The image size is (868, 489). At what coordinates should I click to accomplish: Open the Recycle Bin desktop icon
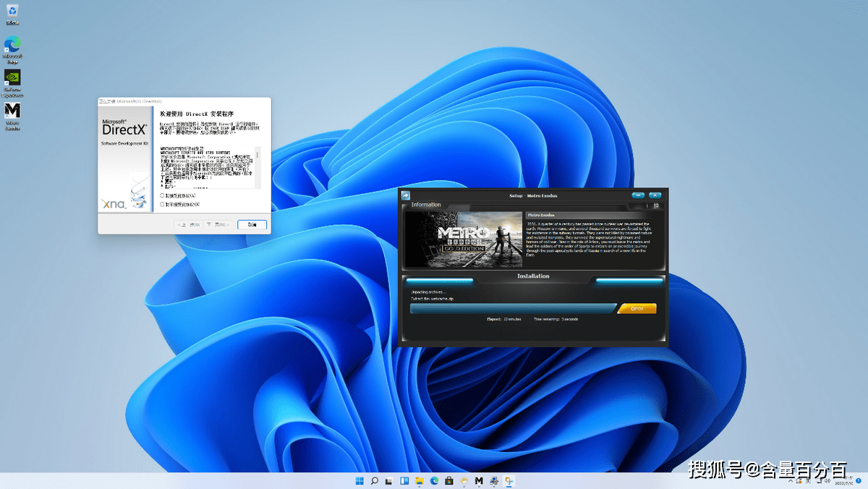tap(12, 12)
